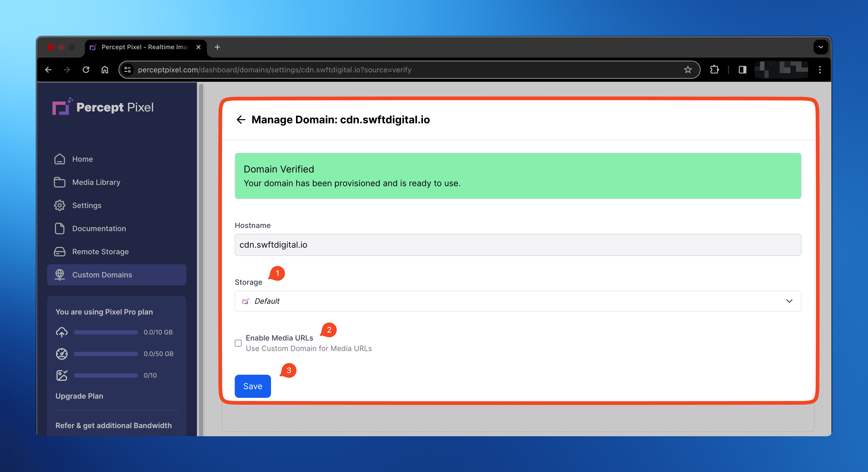Click the upload bandwidth usage icon

point(62,332)
